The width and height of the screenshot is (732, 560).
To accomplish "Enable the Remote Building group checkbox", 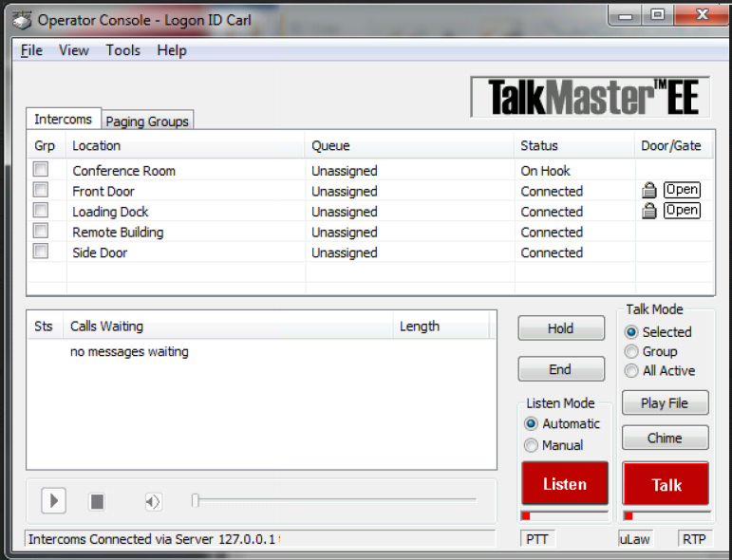I will [41, 231].
